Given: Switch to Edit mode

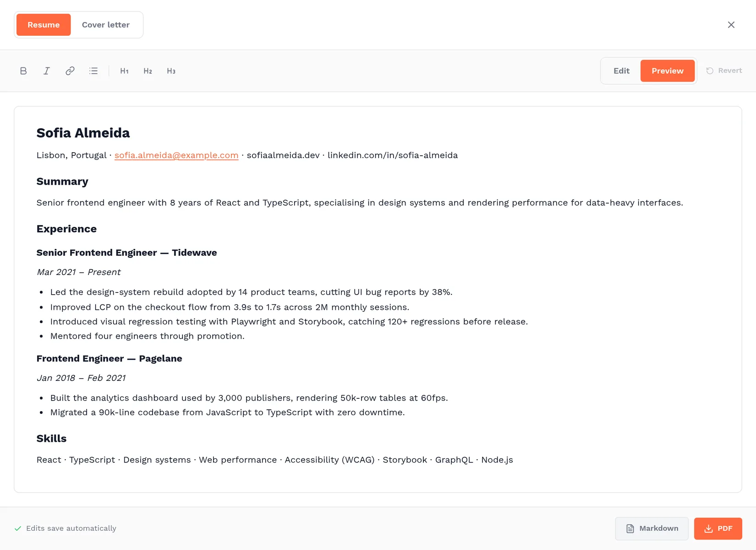Looking at the screenshot, I should [621, 71].
